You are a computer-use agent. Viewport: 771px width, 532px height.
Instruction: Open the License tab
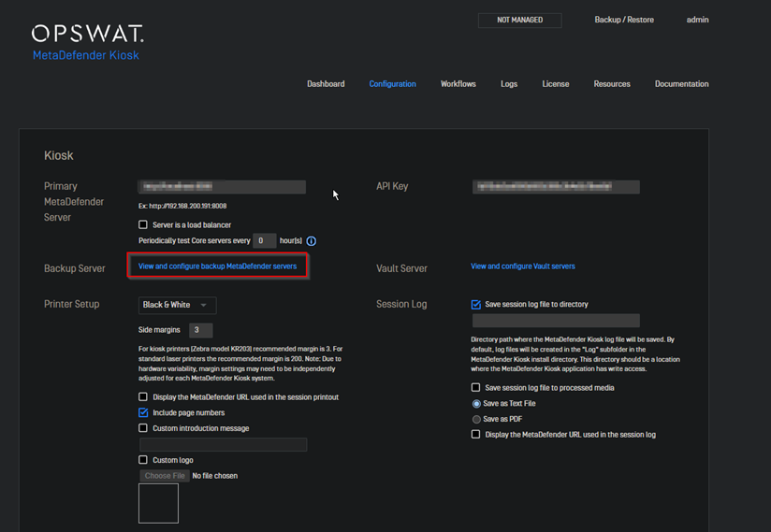point(556,84)
